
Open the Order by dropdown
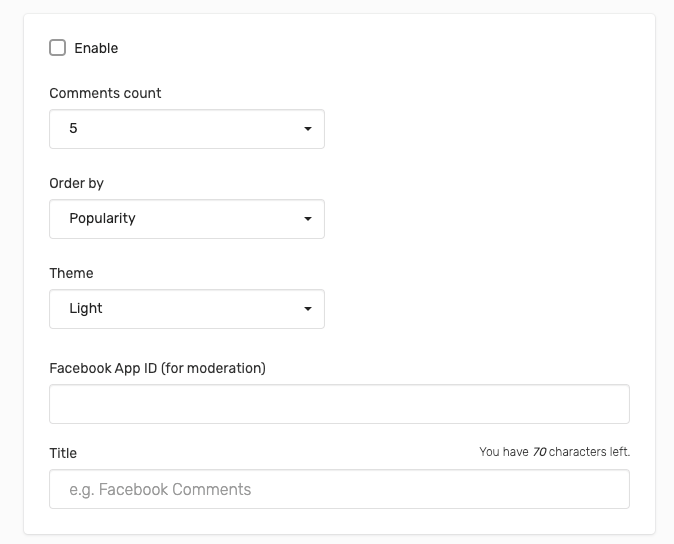(x=187, y=219)
